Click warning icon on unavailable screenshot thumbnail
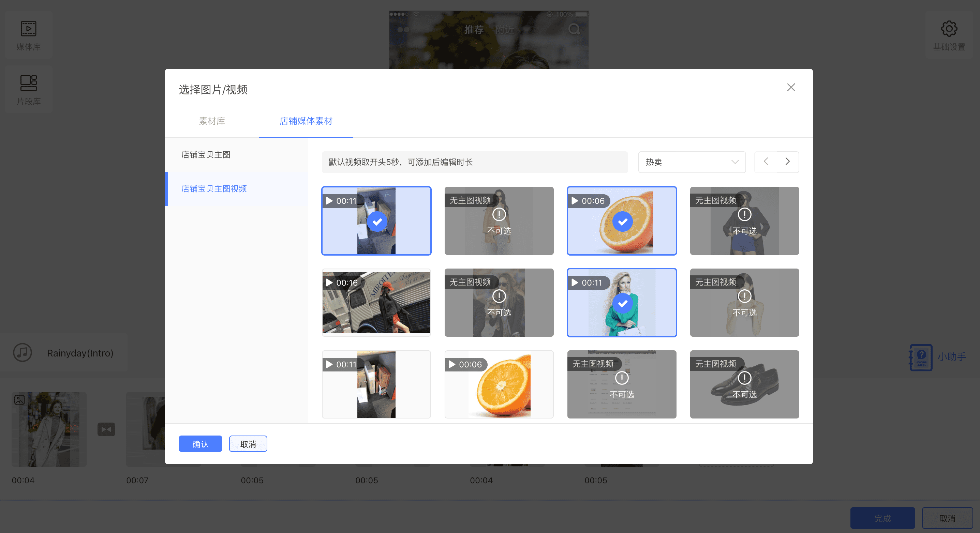 (622, 378)
